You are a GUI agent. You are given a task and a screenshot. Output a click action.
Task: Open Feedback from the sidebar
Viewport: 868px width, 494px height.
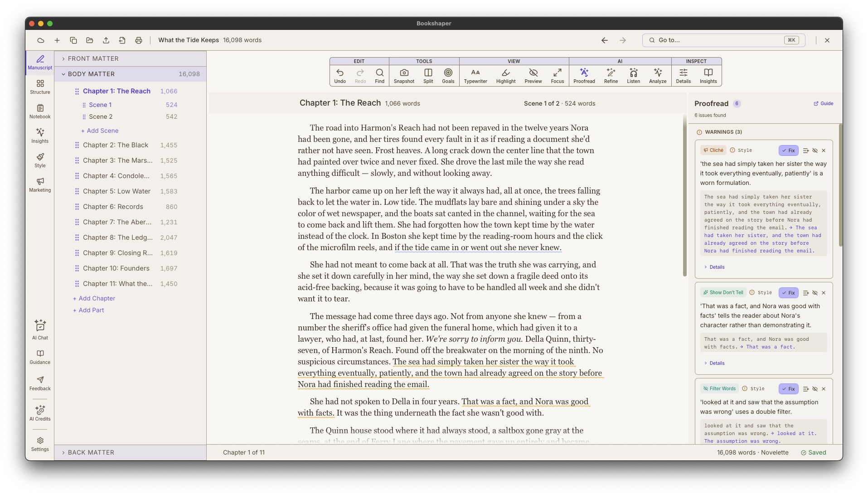pyautogui.click(x=40, y=383)
